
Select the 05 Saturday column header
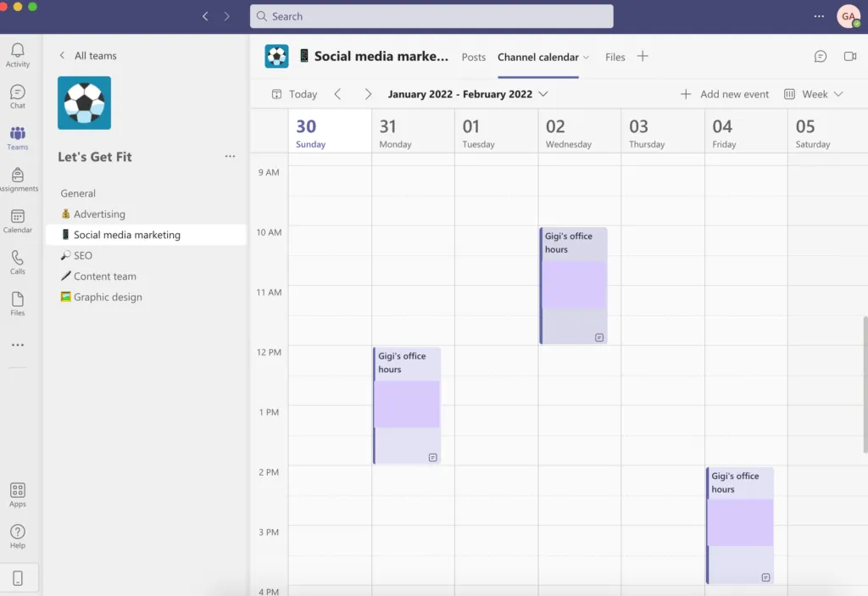[827, 131]
